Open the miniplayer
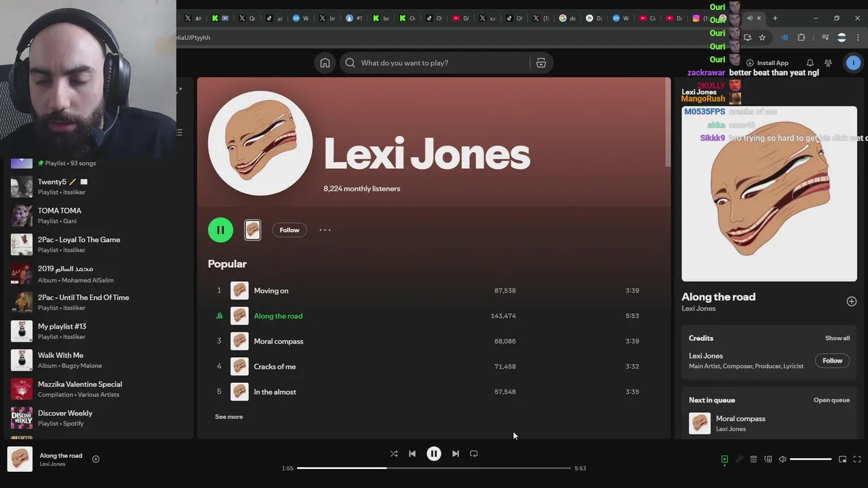 [843, 459]
